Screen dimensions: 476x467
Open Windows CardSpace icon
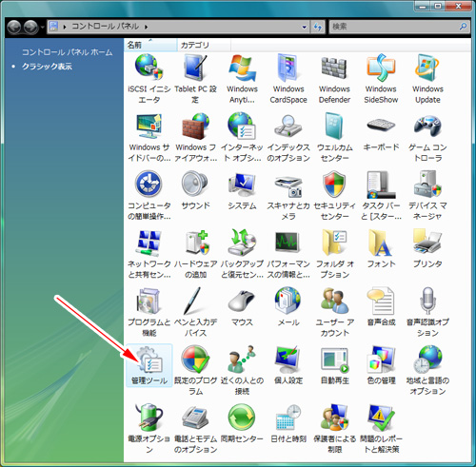tap(288, 68)
